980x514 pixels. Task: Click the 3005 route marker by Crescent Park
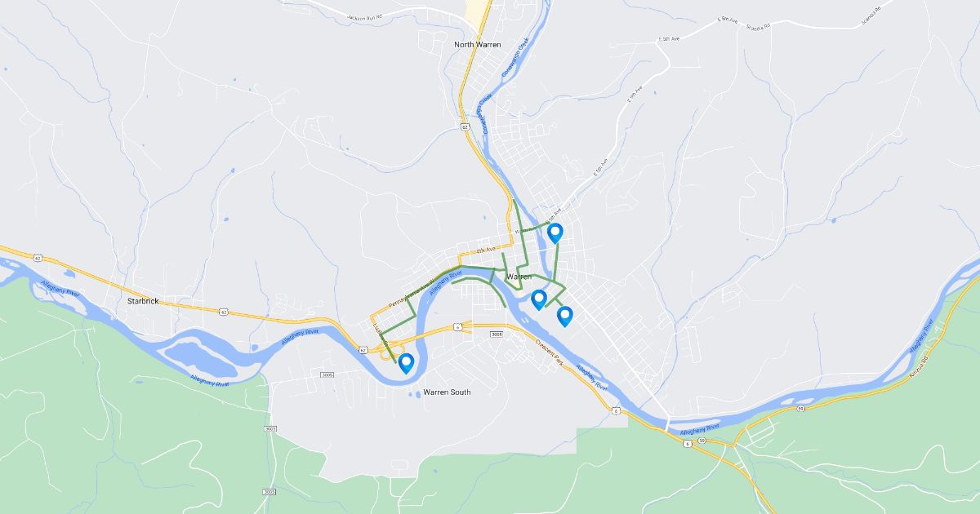click(497, 335)
